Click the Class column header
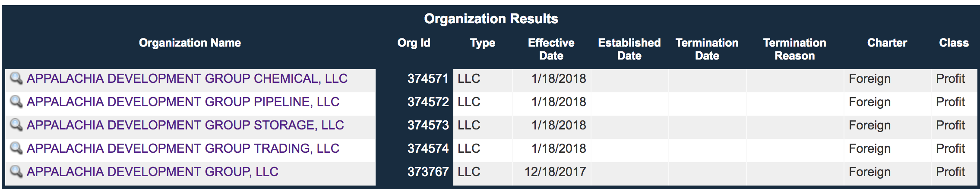The width and height of the screenshot is (980, 189). click(x=954, y=43)
